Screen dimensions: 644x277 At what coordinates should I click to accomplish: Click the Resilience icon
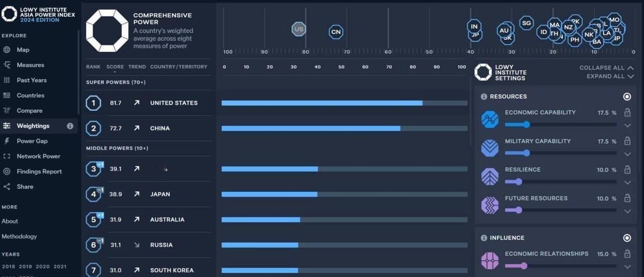coord(490,177)
